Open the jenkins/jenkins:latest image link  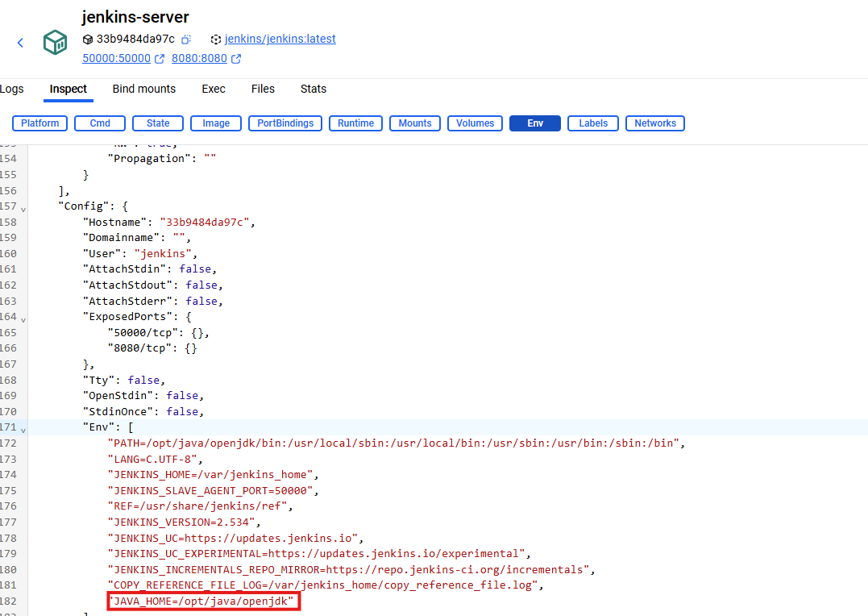coord(280,39)
